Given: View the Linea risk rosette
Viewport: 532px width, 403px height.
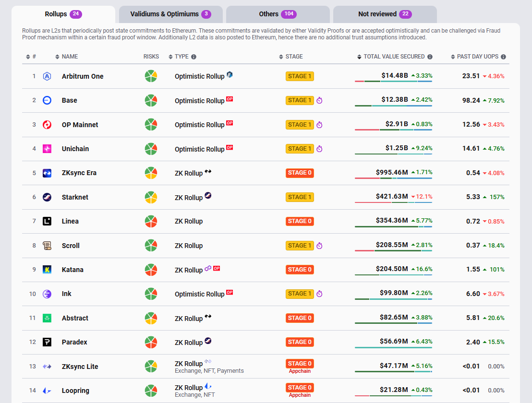Looking at the screenshot, I should click(x=151, y=221).
